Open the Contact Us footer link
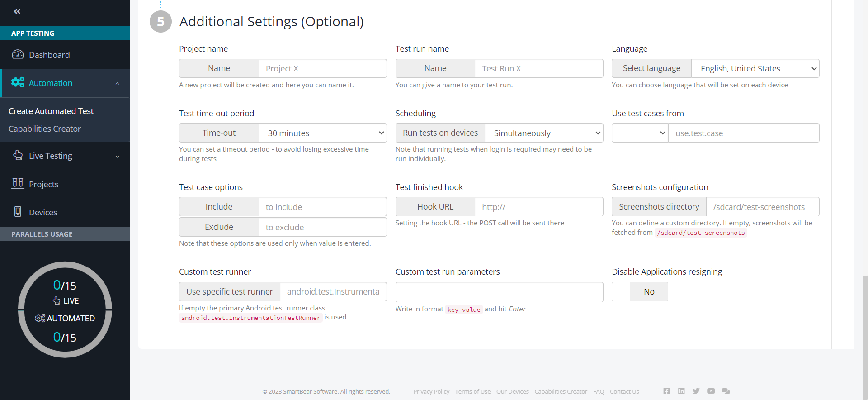868x400 pixels. pyautogui.click(x=624, y=391)
